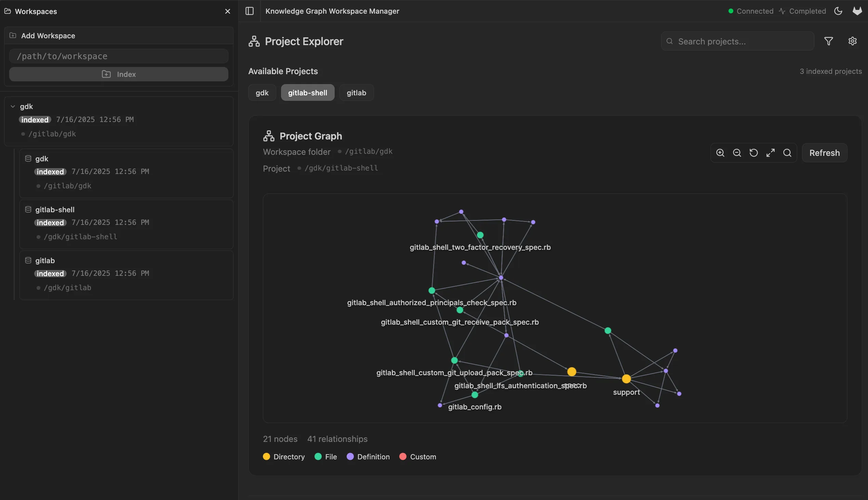The width and height of the screenshot is (868, 500).
Task: Click the /gdk/gitlab-shell path in sidebar
Action: pos(80,237)
